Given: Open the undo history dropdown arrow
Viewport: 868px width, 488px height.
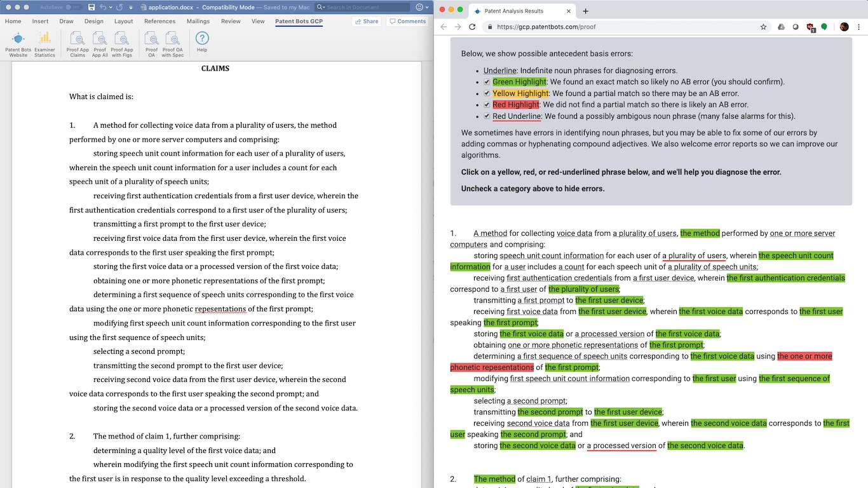Looking at the screenshot, I should click(x=111, y=7).
